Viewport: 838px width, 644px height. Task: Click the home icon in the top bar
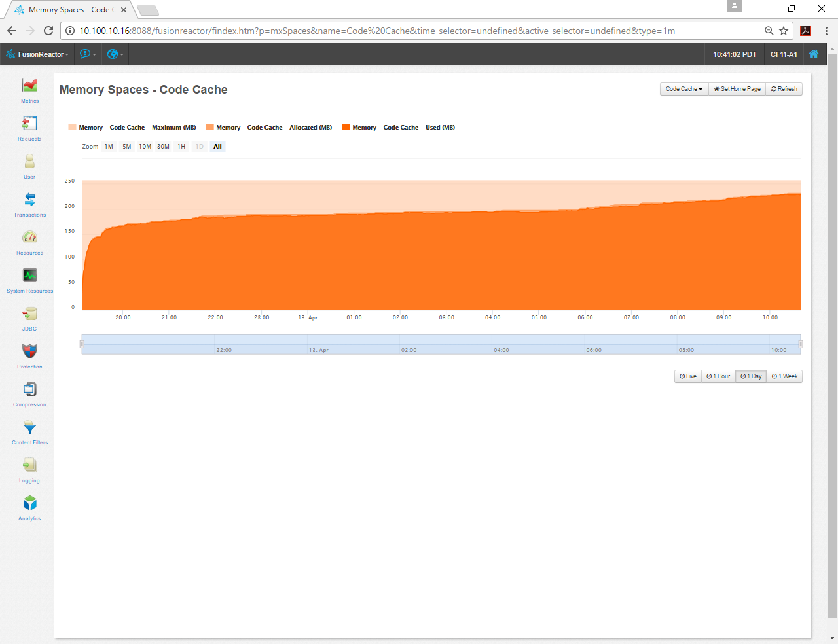tap(813, 54)
